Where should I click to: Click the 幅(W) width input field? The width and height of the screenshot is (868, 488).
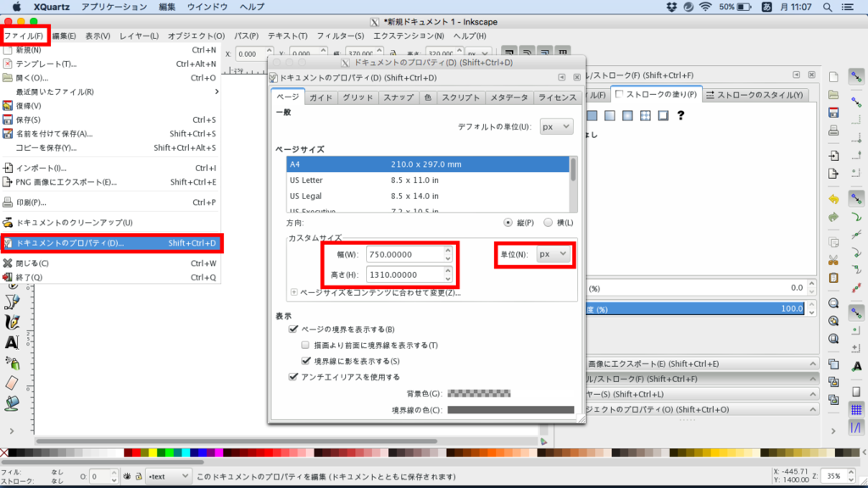pyautogui.click(x=409, y=254)
